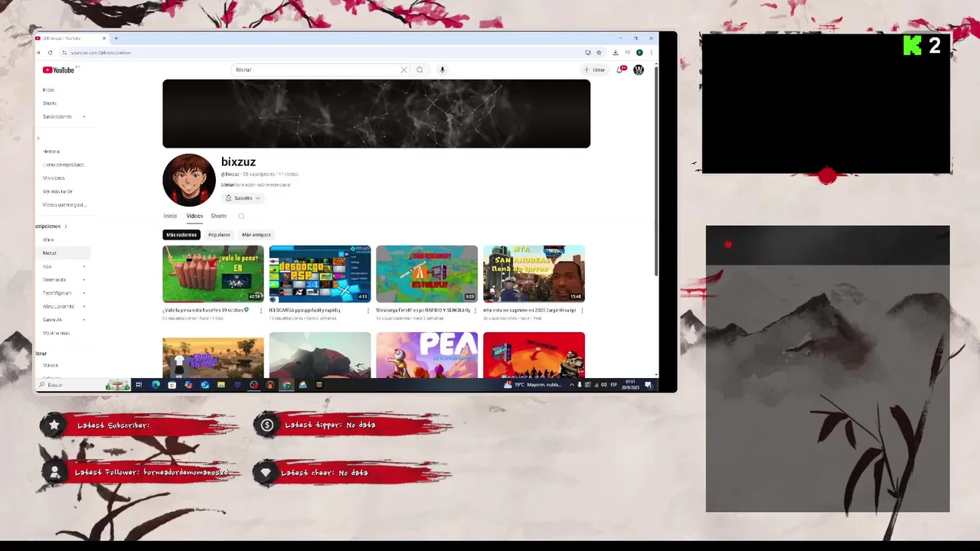Viewport: 980px width, 551px height.
Task: Expand the collapsed 'You' section chevron
Action: point(38,139)
